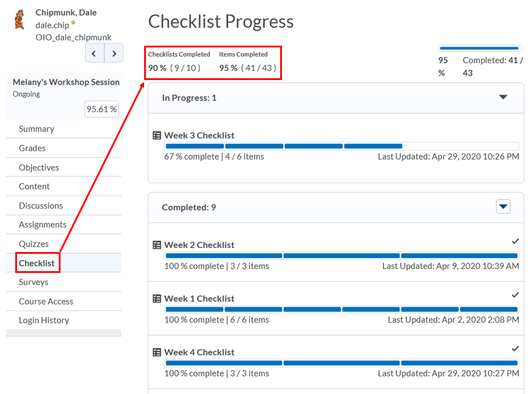This screenshot has width=532, height=394.
Task: Click the next learner arrow button
Action: coord(114,53)
